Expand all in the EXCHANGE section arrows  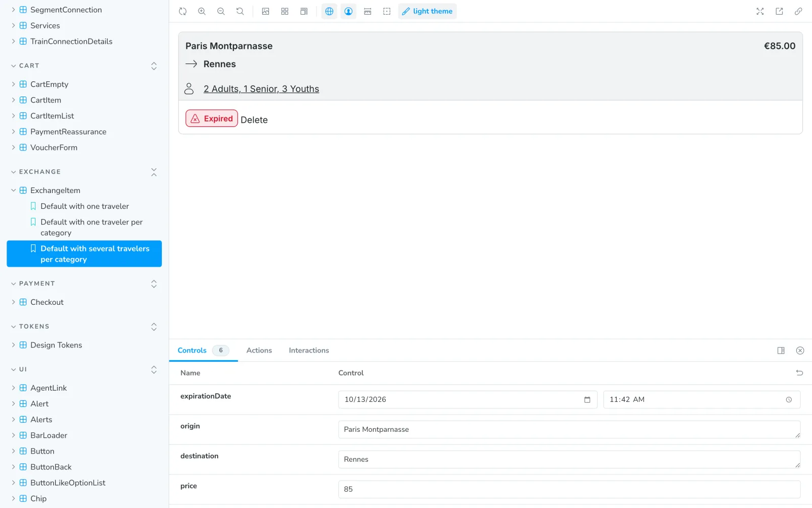tap(154, 172)
